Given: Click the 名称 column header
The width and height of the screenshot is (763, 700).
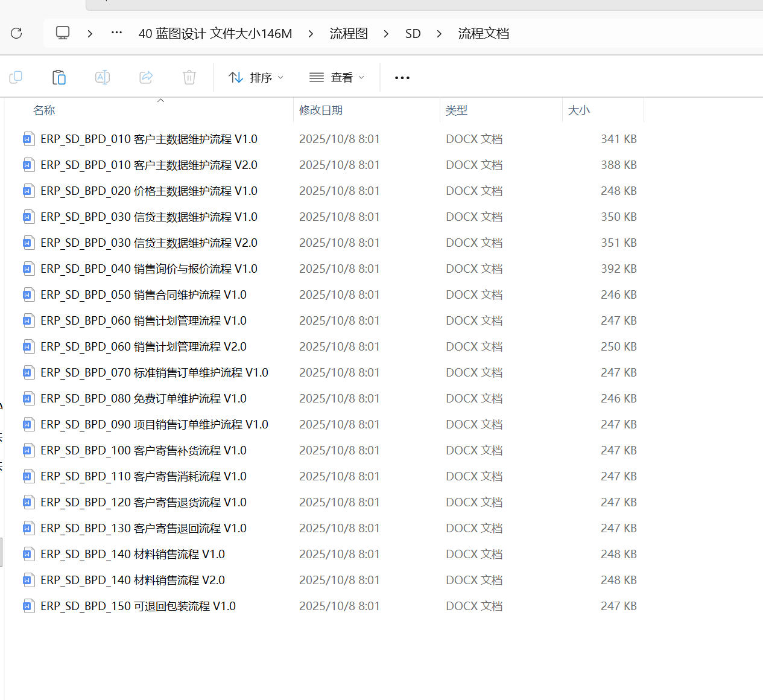Looking at the screenshot, I should point(44,110).
